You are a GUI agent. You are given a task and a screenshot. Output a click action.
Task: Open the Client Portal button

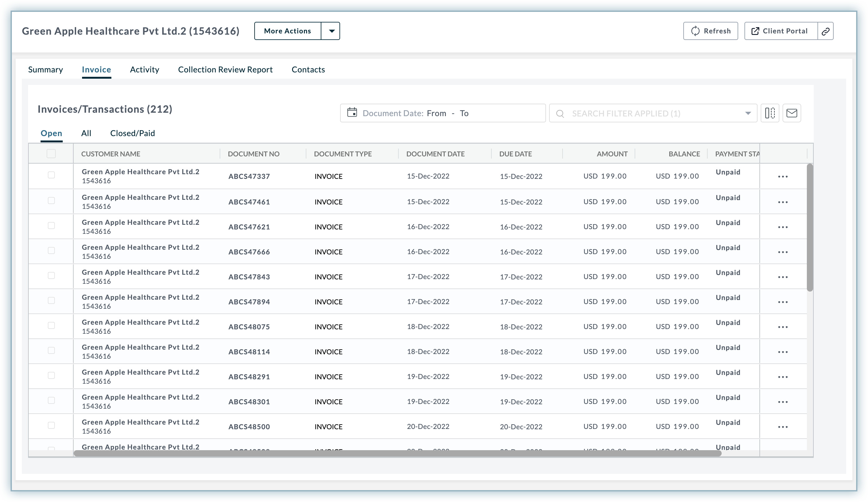point(781,31)
